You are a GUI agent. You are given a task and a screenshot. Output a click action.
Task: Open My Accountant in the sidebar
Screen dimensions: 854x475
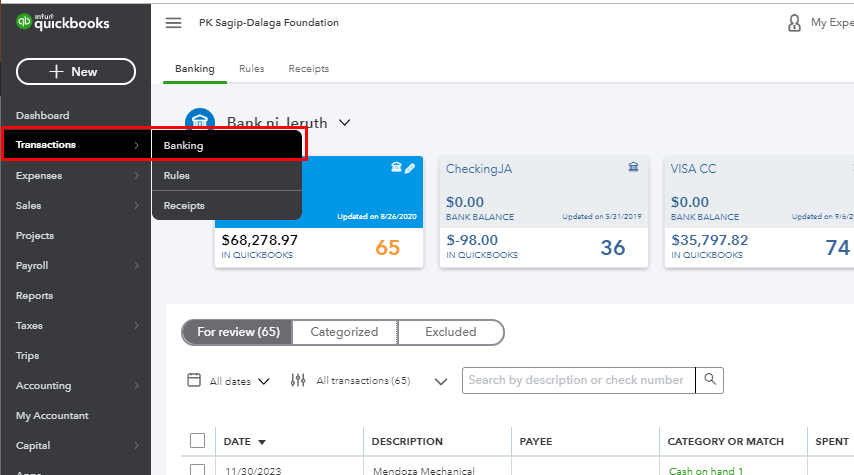52,415
